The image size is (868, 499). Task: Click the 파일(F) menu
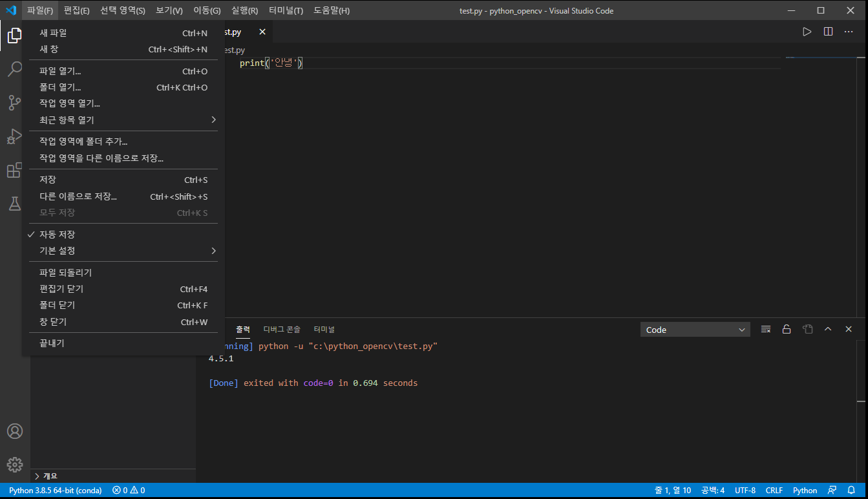(40, 10)
